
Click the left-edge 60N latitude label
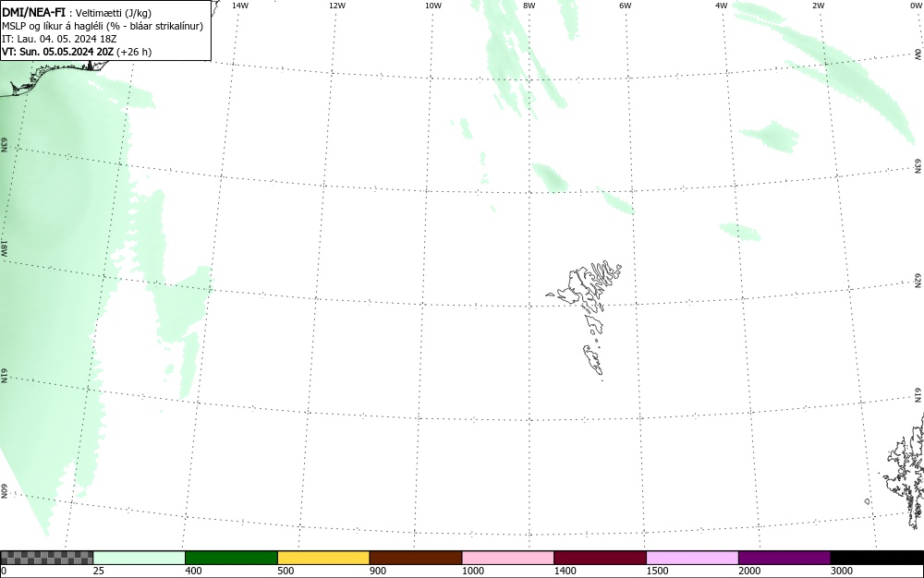pyautogui.click(x=4, y=491)
